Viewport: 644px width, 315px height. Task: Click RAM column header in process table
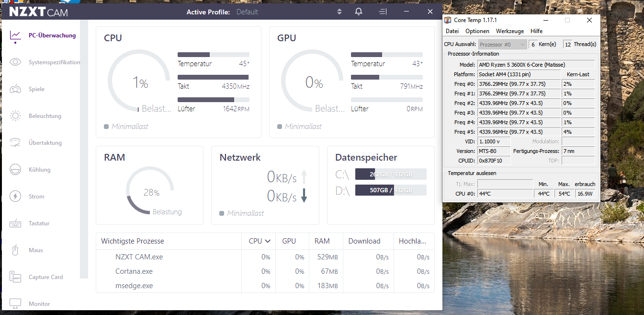322,241
